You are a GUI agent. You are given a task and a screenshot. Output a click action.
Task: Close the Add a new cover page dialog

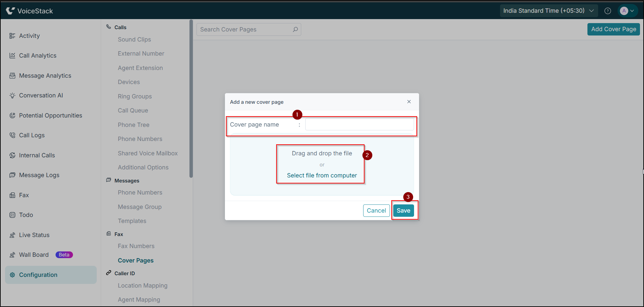[x=409, y=101]
